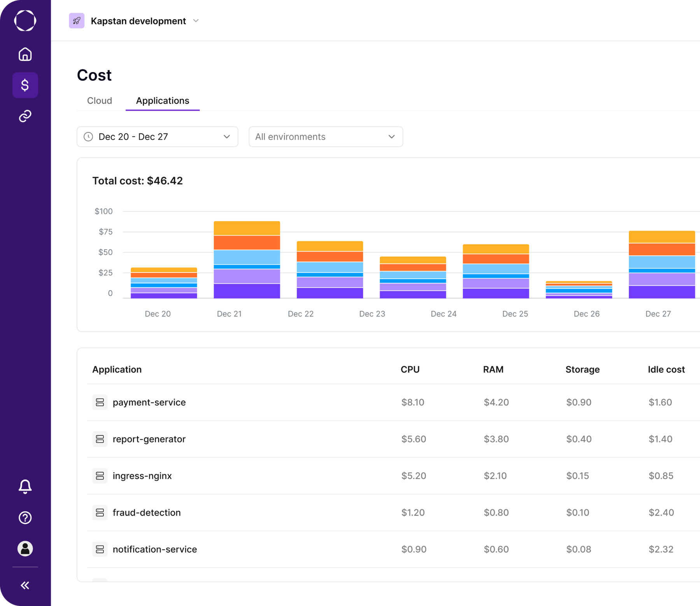Click the Dec 24 stacked bar
The height and width of the screenshot is (606, 700).
(x=496, y=271)
